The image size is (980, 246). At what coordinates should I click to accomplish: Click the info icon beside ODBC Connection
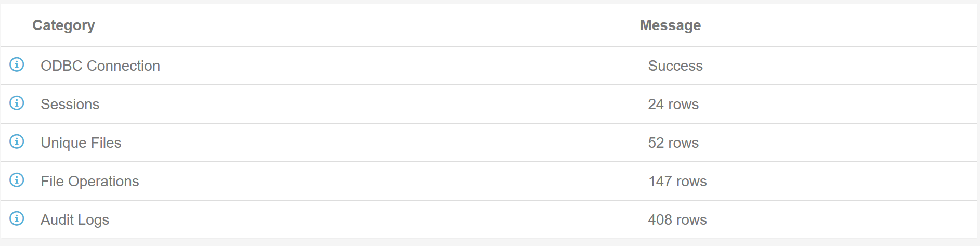click(x=17, y=64)
